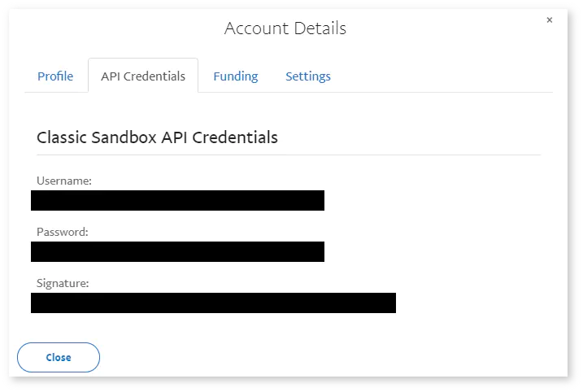
Task: Click the Password label
Action: 63,232
